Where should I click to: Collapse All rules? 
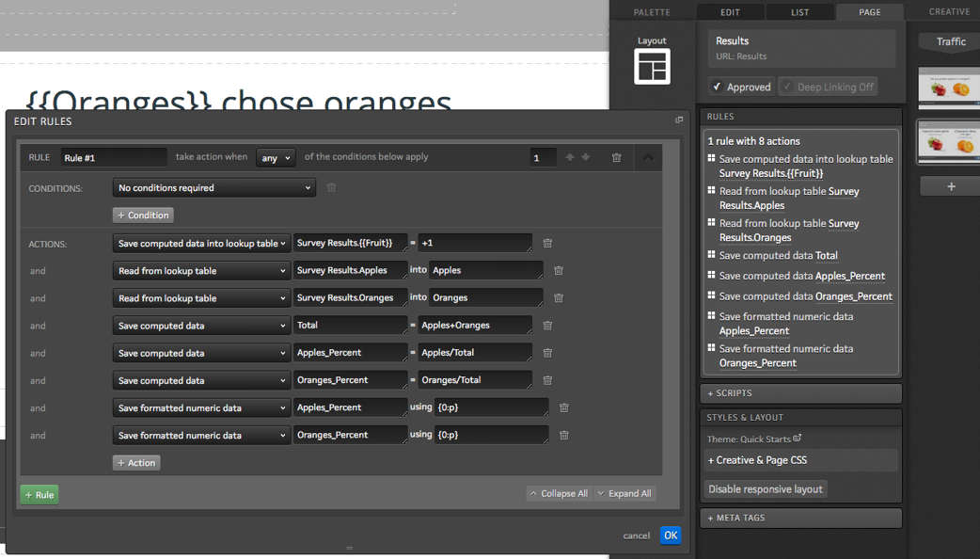(x=559, y=493)
